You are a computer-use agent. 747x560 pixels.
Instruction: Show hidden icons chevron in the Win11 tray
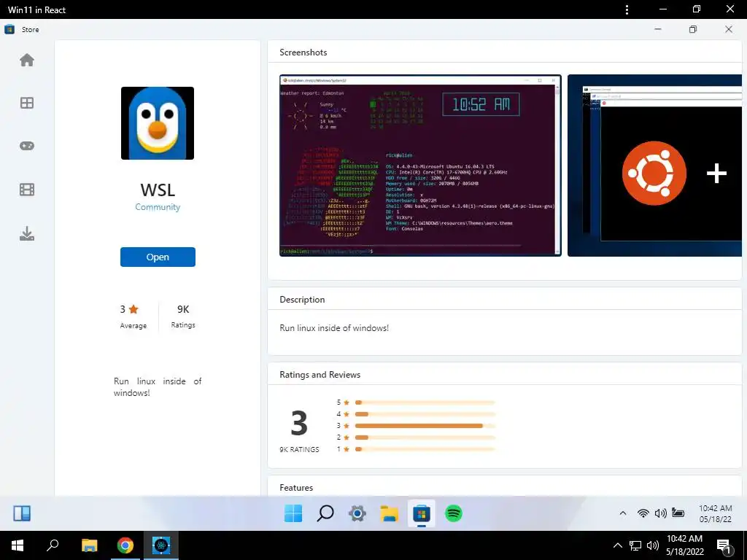click(x=623, y=513)
